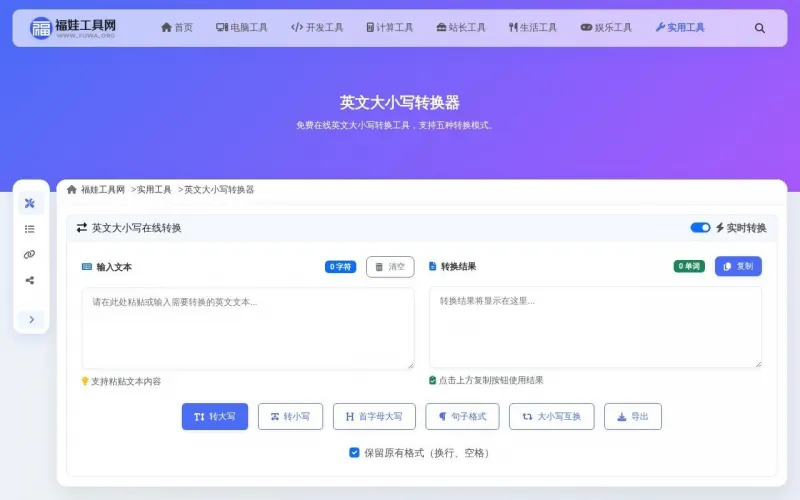Screen dimensions: 800x500
Task: Click the 英文大小写转换器 page heading
Action: (x=400, y=103)
